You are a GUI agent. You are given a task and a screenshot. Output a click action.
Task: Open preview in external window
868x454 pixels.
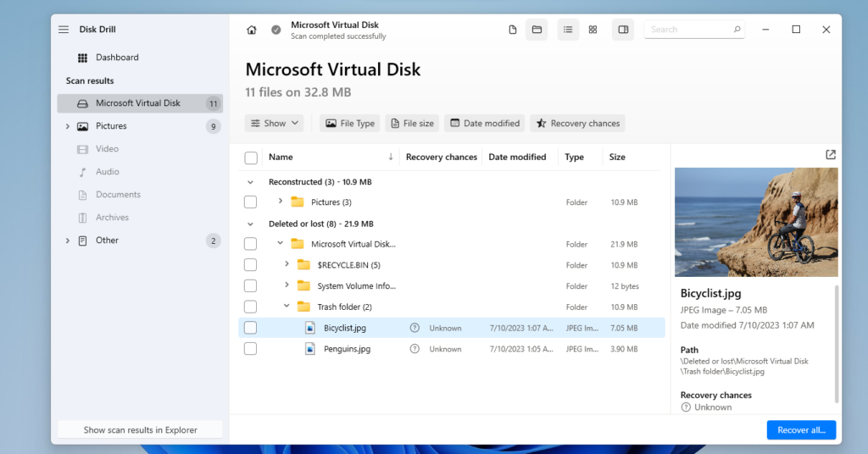pos(830,154)
